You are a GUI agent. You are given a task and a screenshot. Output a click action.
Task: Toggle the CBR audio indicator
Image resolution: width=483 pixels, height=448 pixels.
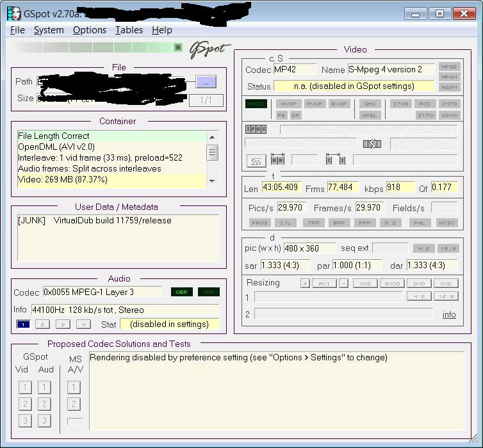182,292
